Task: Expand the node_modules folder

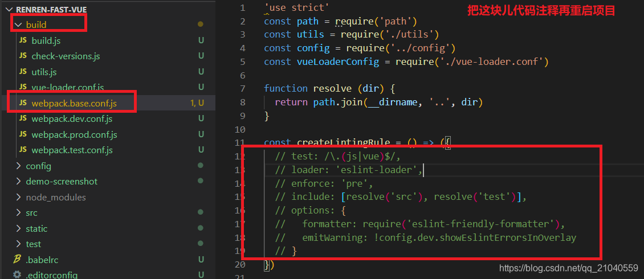Action: pos(18,198)
